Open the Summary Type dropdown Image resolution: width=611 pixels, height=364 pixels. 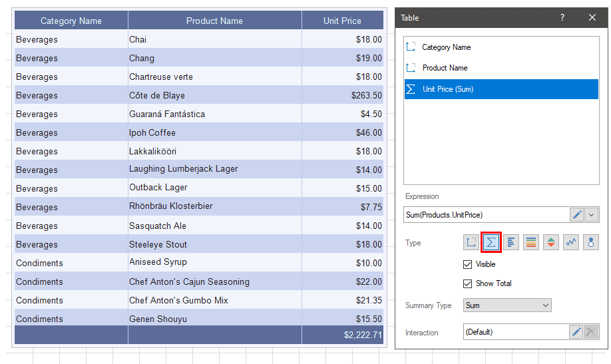click(x=507, y=305)
